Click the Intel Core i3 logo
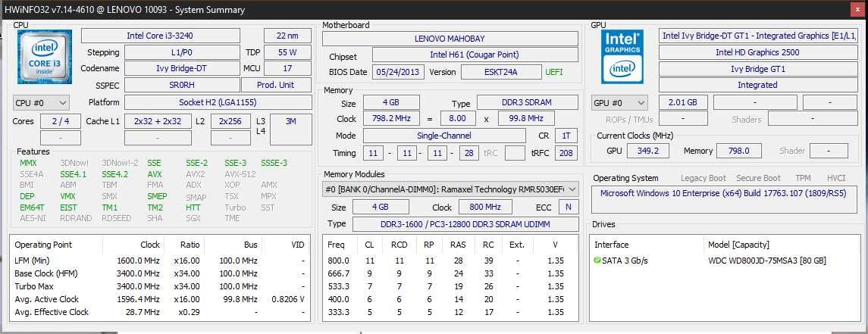This screenshot has width=868, height=334. (x=44, y=56)
